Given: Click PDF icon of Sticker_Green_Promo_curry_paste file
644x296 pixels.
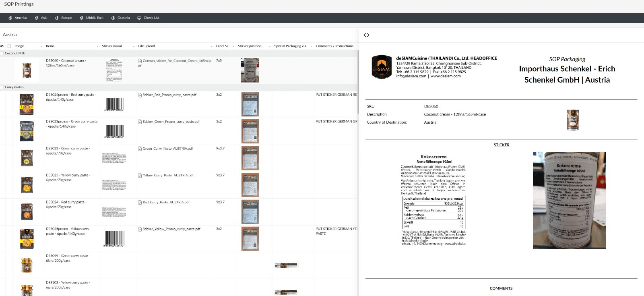Looking at the screenshot, I should click(x=140, y=122).
